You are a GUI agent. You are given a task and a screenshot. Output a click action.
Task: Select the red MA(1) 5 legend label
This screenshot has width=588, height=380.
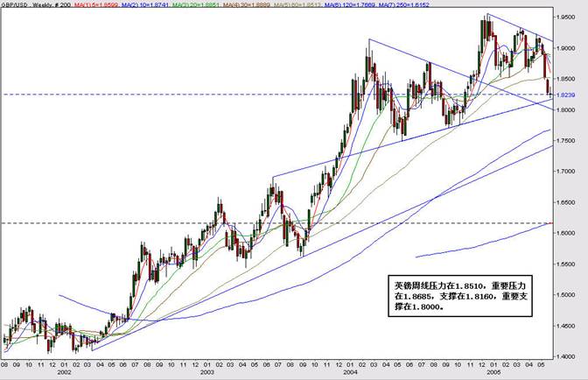point(97,5)
